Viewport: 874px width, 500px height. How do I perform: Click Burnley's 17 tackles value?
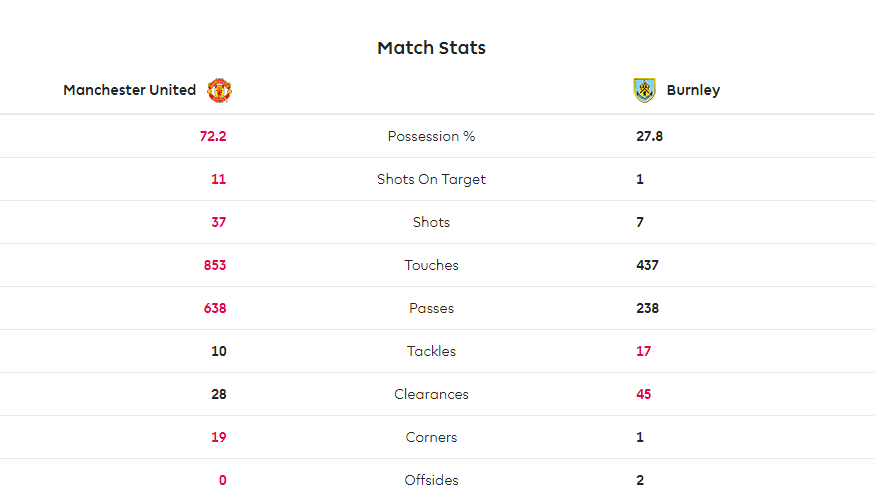(644, 351)
